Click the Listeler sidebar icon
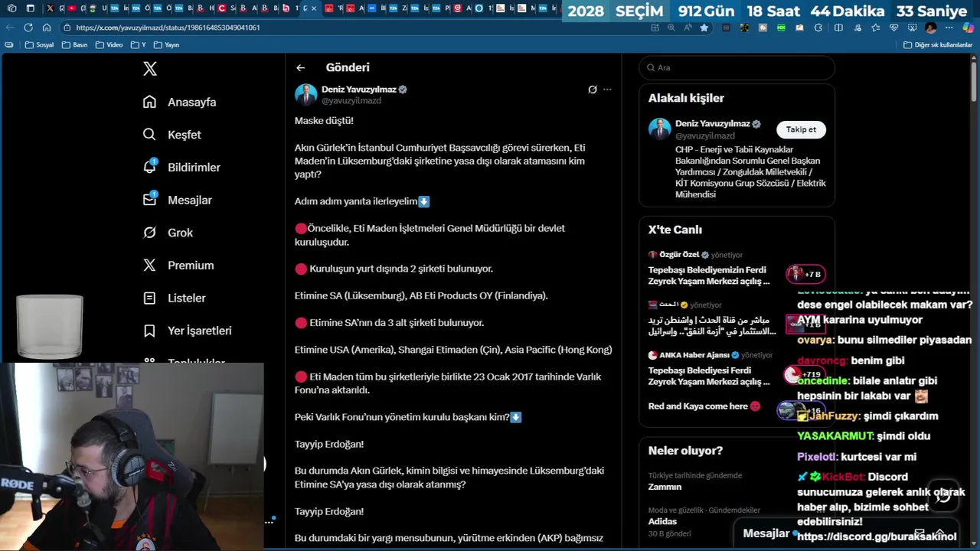 point(149,298)
